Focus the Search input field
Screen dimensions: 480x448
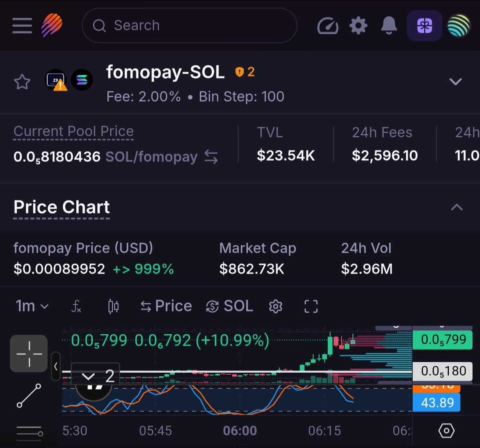click(x=190, y=26)
